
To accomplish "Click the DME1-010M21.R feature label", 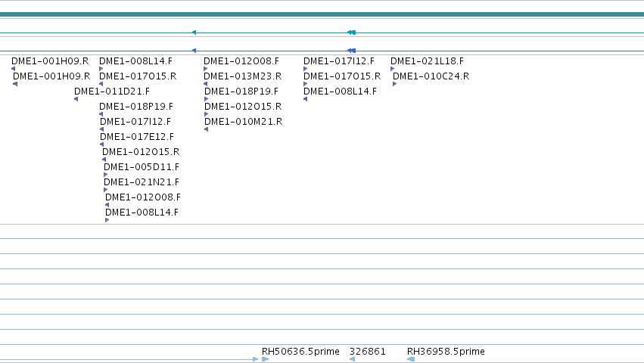I will tap(243, 122).
